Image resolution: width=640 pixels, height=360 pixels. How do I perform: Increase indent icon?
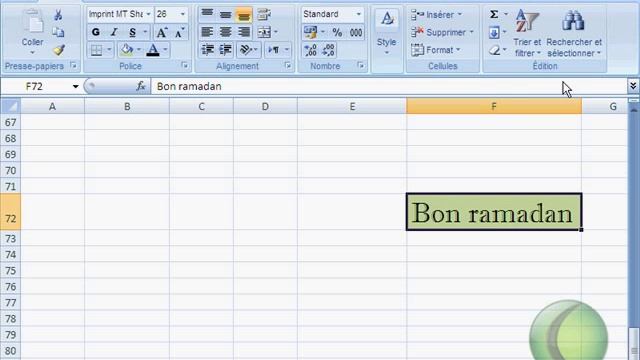tap(226, 50)
